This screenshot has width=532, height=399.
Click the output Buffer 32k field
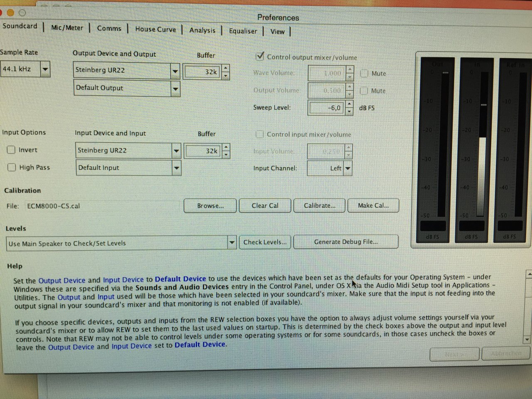[202, 72]
